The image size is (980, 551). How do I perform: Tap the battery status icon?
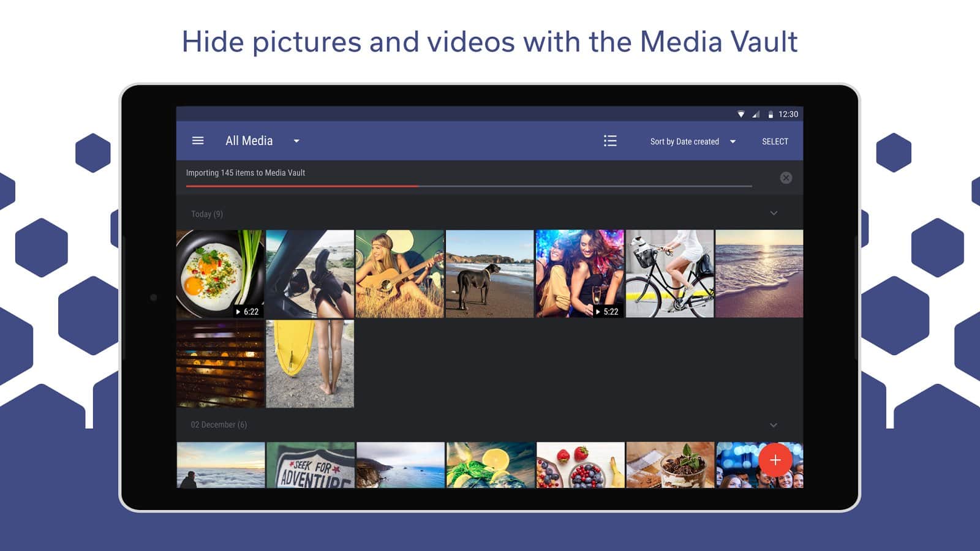pos(770,114)
